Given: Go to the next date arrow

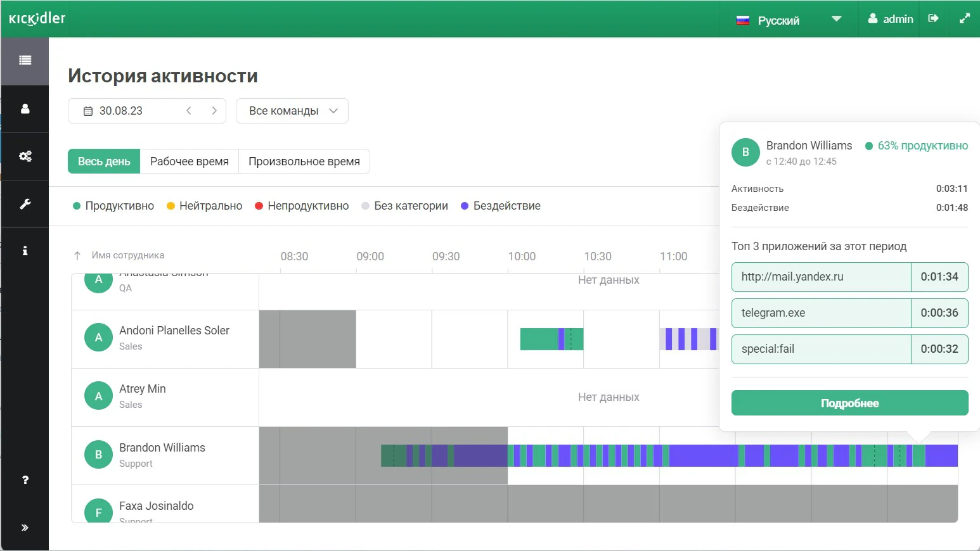Looking at the screenshot, I should (x=214, y=111).
